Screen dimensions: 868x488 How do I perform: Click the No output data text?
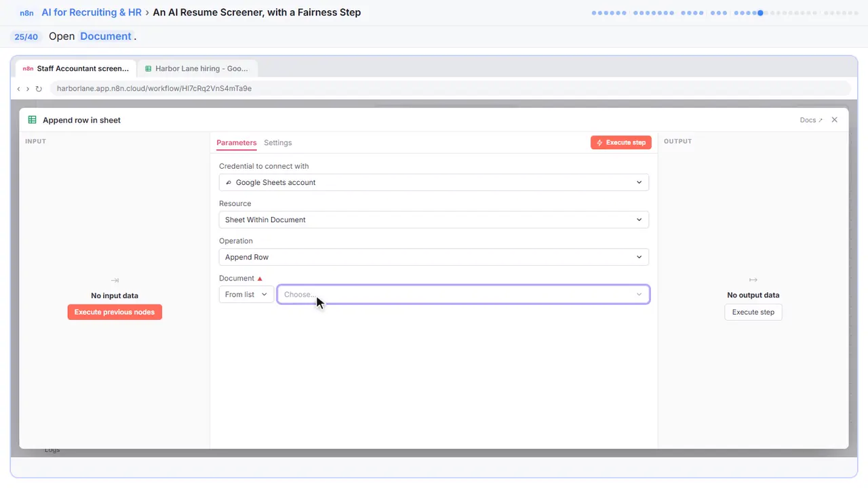point(753,295)
